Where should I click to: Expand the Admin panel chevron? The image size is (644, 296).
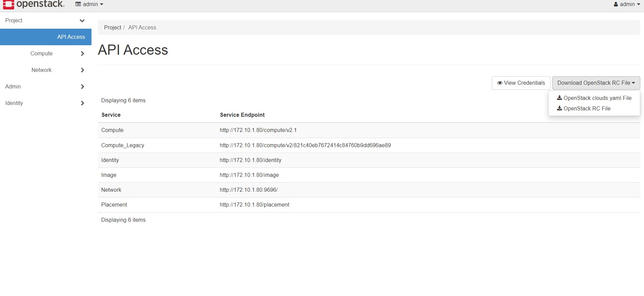tap(82, 87)
